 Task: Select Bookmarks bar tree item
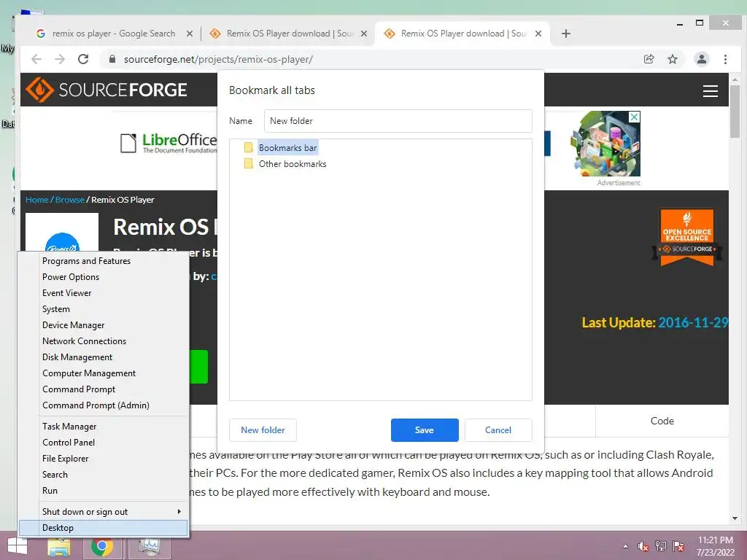287,147
